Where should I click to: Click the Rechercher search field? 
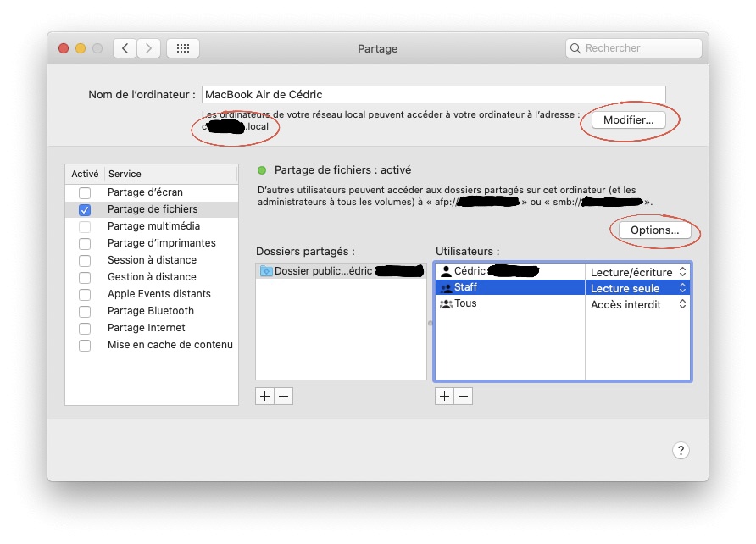tap(634, 48)
